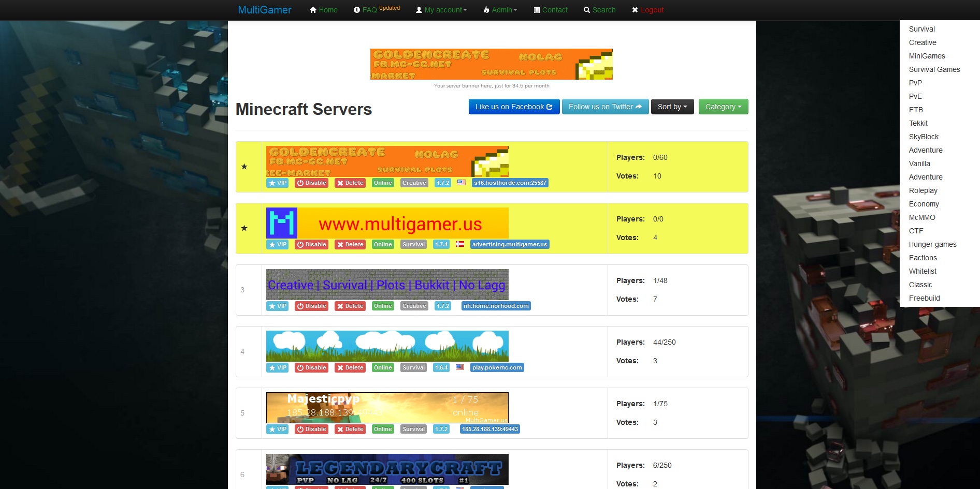Image resolution: width=980 pixels, height=489 pixels.
Task: Click Follow us on Twitter button
Action: tap(605, 107)
